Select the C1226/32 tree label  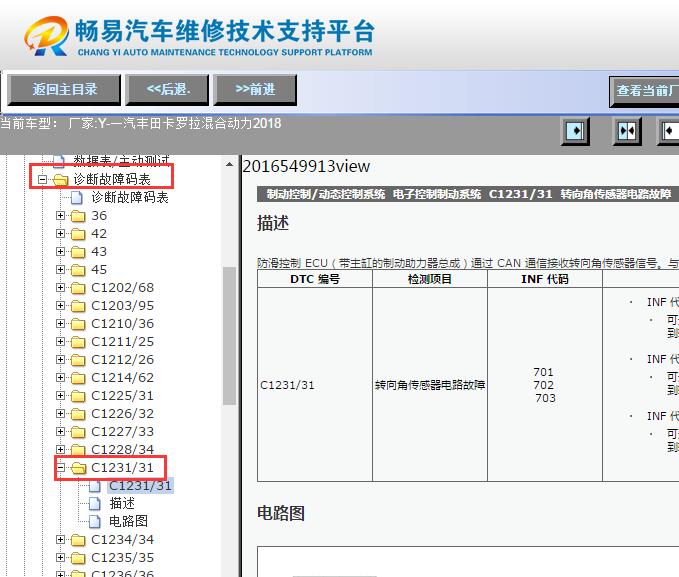coord(123,414)
